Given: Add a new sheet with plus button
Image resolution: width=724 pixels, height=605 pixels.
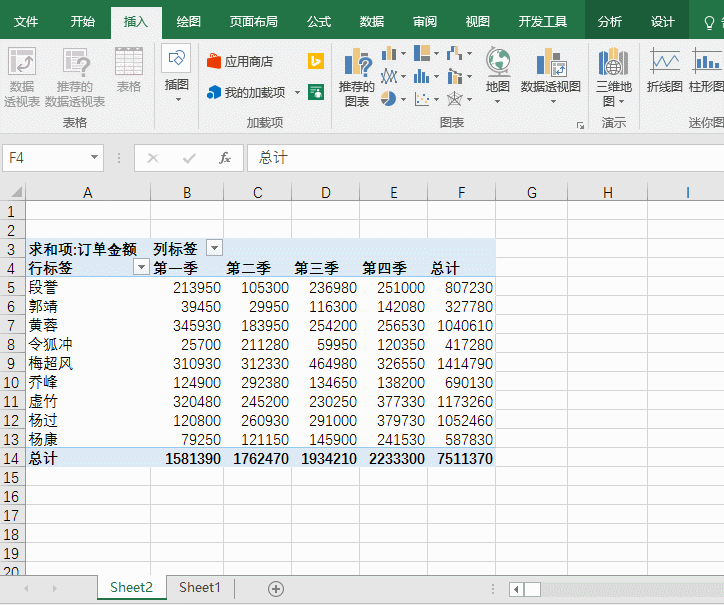Looking at the screenshot, I should pyautogui.click(x=276, y=589).
